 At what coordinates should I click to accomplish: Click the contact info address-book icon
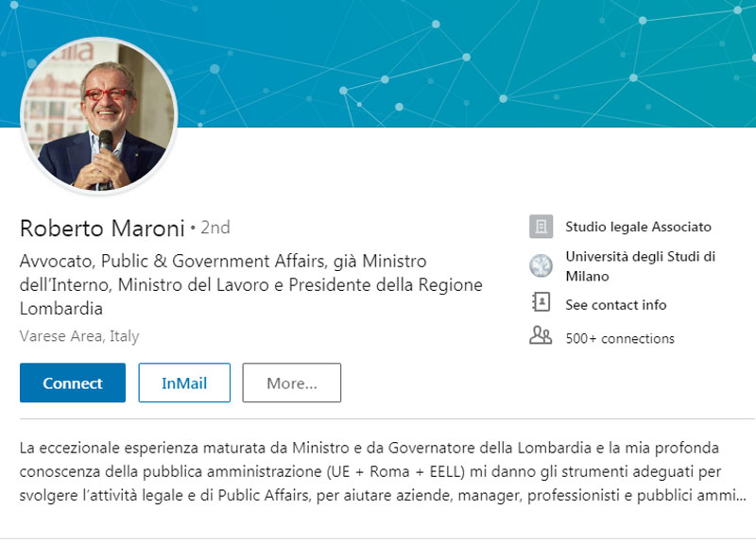tap(541, 304)
